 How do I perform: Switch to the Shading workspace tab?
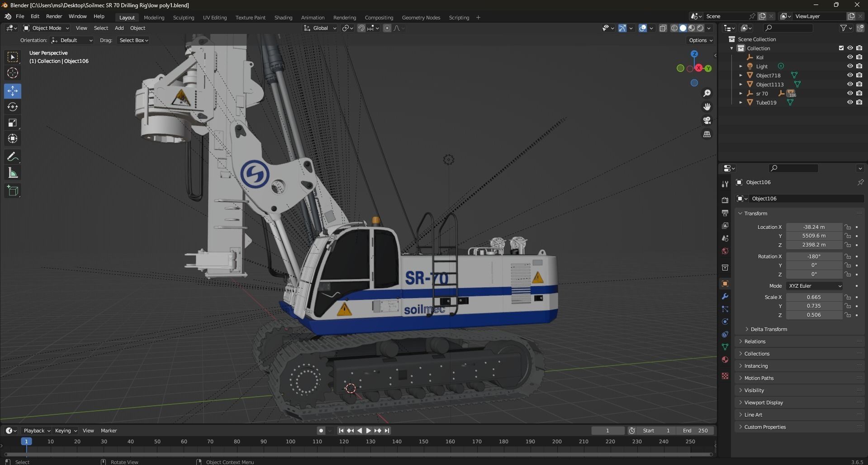point(283,18)
